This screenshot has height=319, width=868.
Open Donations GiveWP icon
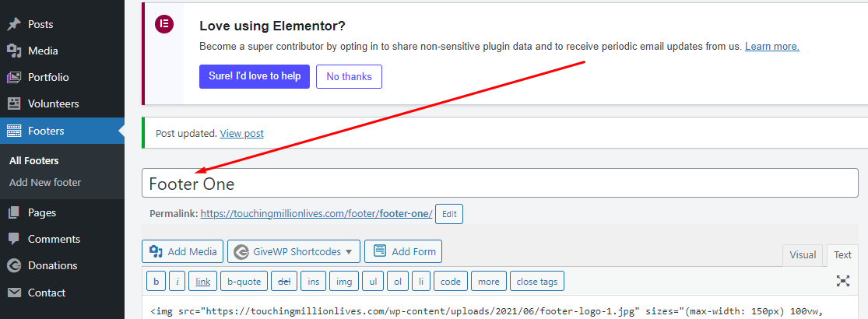point(14,266)
